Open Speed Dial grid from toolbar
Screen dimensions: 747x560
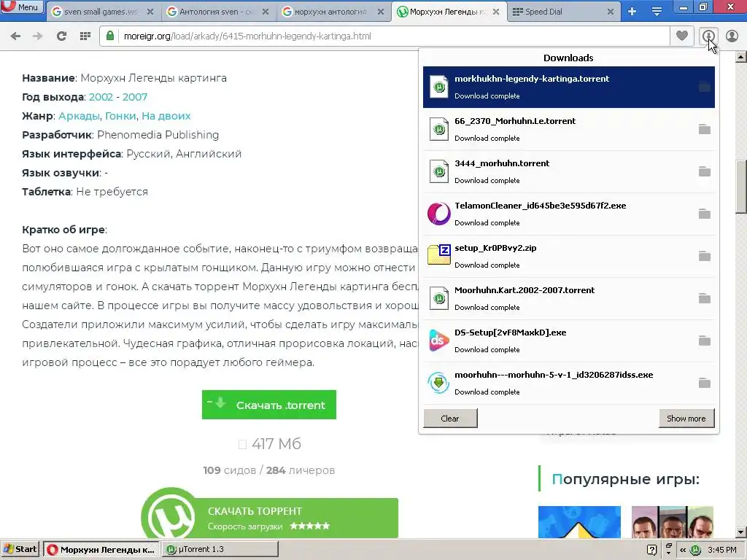coord(85,36)
